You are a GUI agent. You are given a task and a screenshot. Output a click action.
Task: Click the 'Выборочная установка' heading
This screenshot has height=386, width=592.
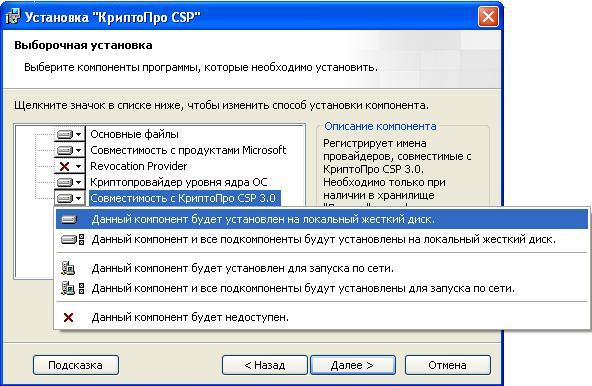[x=83, y=45]
